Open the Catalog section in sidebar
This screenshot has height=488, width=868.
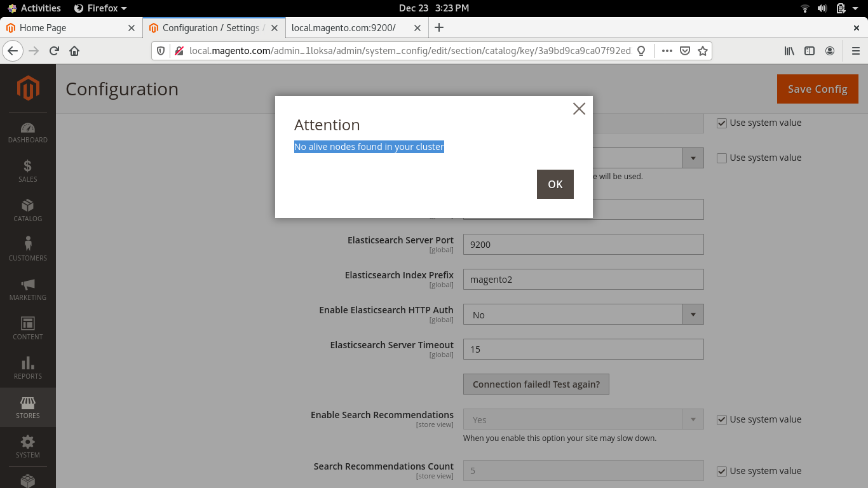27,211
